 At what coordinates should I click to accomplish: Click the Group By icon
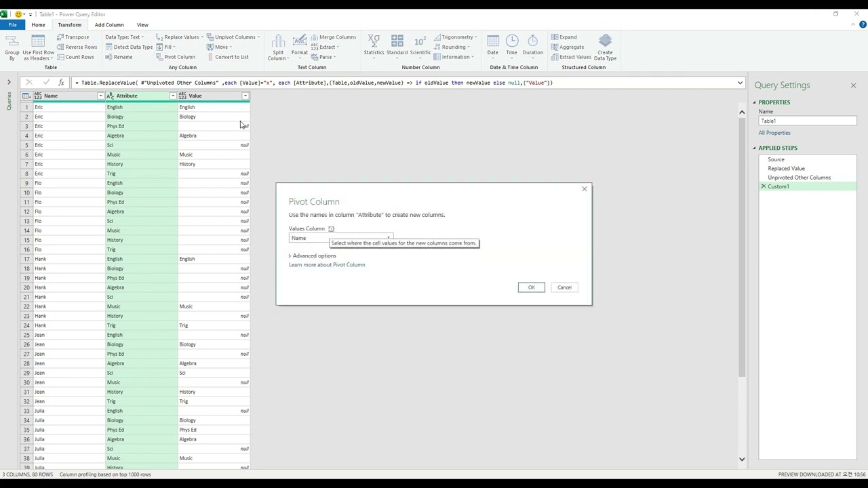[x=12, y=46]
